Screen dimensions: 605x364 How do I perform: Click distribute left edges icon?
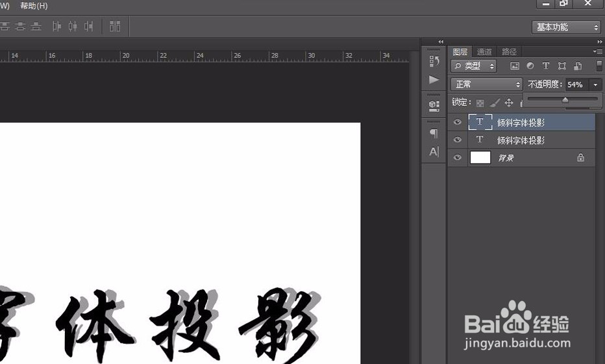coord(56,26)
